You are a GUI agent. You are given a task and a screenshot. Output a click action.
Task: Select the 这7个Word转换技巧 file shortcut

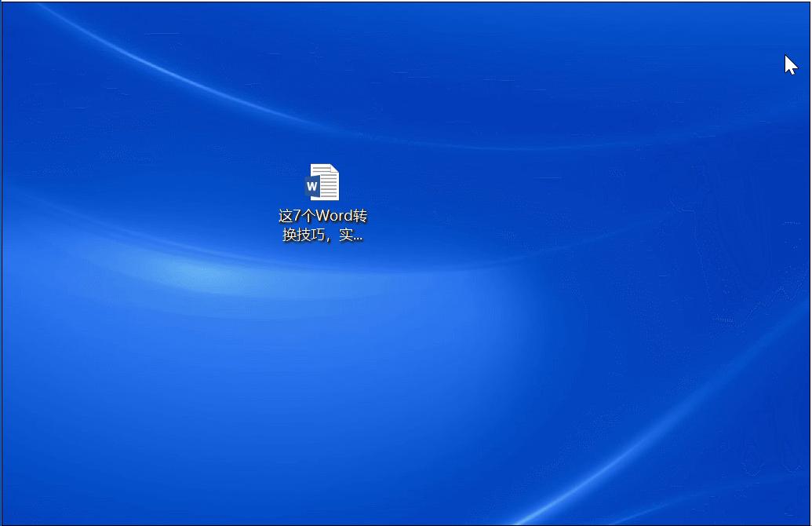click(322, 203)
